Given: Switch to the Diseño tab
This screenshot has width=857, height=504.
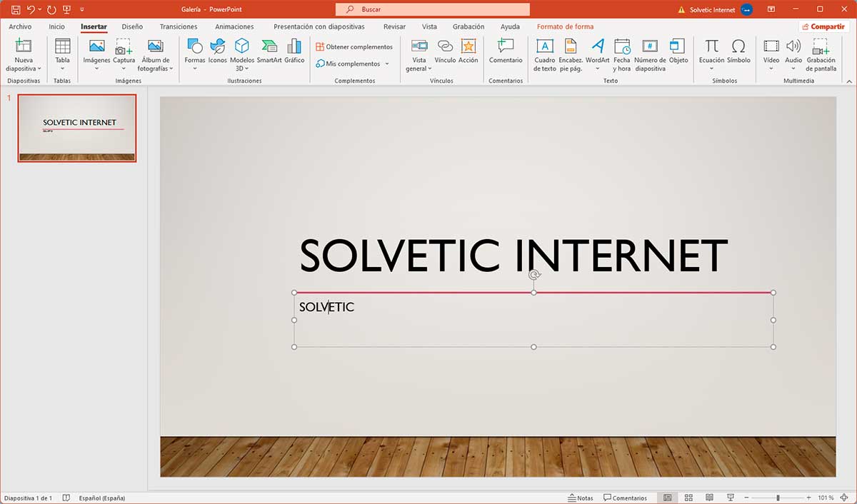Looking at the screenshot, I should 132,26.
